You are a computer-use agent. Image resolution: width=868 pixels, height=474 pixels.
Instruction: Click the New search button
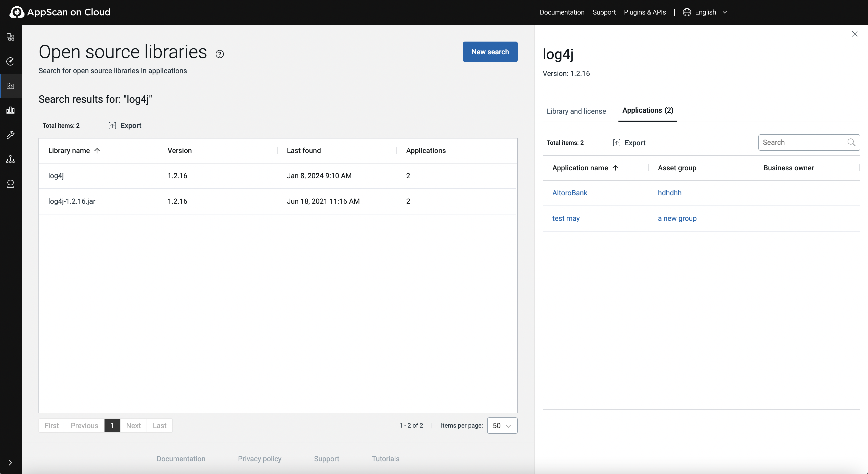point(490,52)
